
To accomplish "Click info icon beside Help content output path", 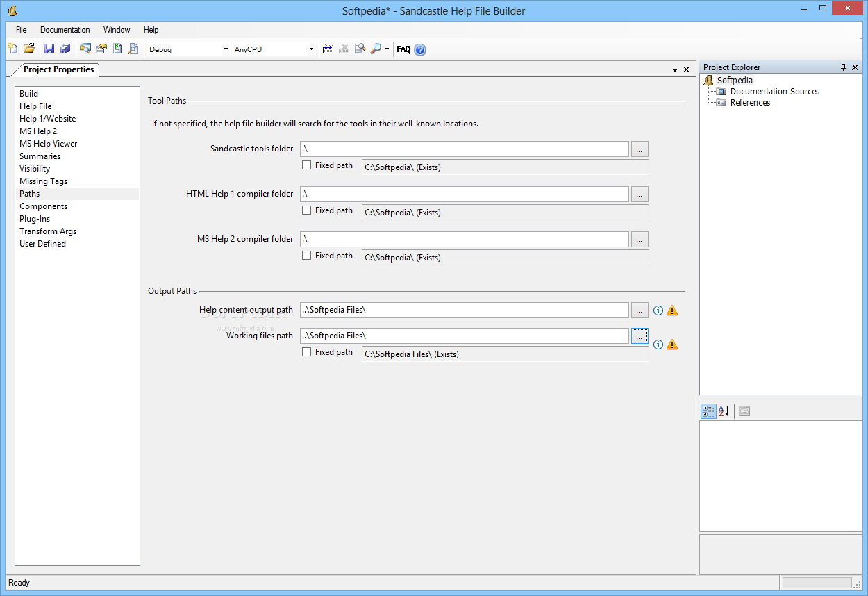I will [658, 311].
